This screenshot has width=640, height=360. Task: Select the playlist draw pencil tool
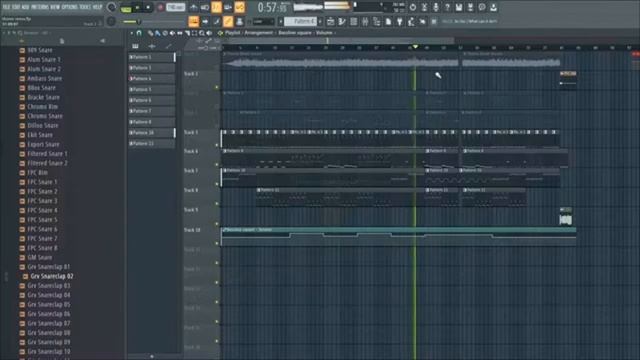150,33
